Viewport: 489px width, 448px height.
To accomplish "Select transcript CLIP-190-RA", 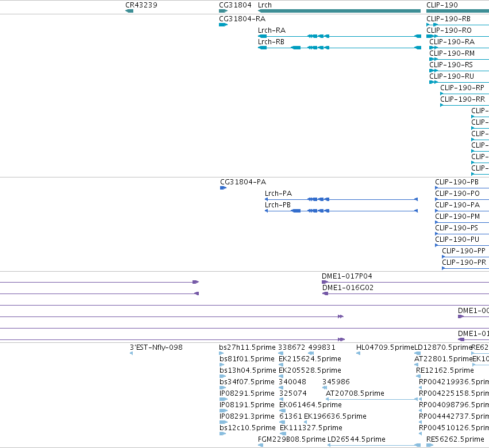I will [452, 42].
